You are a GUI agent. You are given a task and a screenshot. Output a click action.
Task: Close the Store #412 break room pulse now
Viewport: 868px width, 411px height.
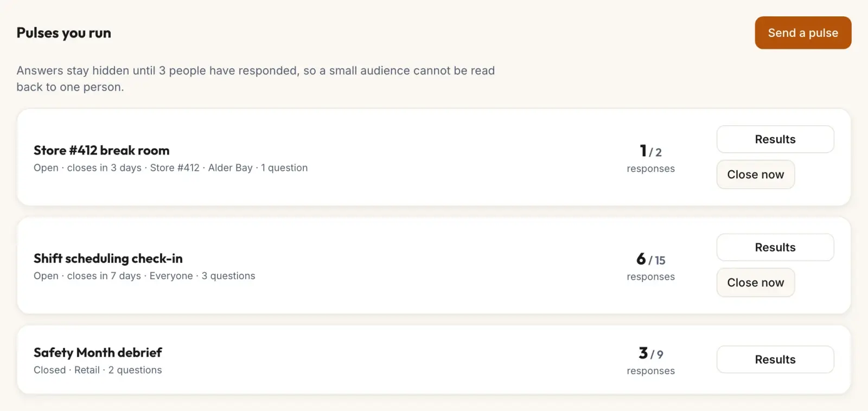tap(756, 175)
